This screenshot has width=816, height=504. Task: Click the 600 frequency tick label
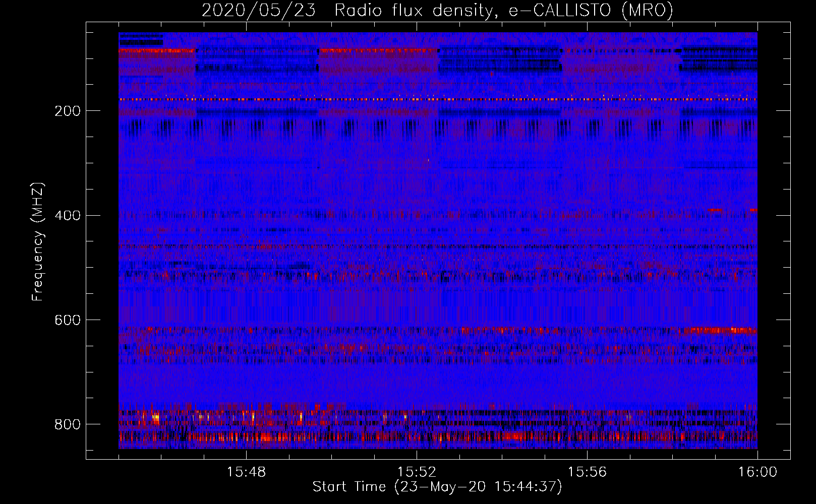(x=68, y=320)
